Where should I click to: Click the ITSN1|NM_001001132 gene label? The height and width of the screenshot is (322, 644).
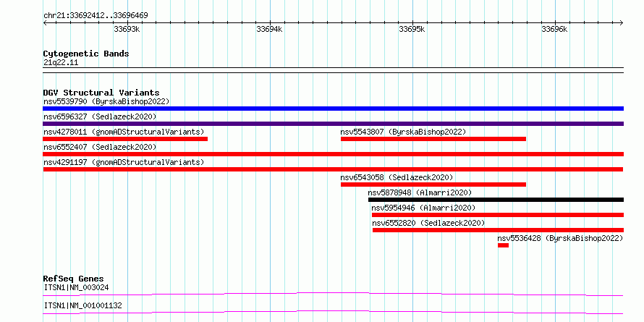82,306
